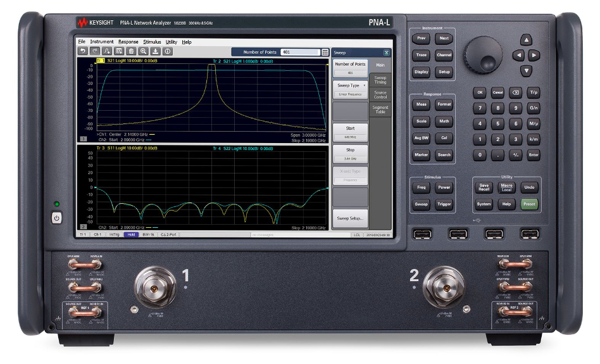Screen dimensions: 600x364
Task: Open the keypad icon beside Number of Points
Action: (x=325, y=53)
